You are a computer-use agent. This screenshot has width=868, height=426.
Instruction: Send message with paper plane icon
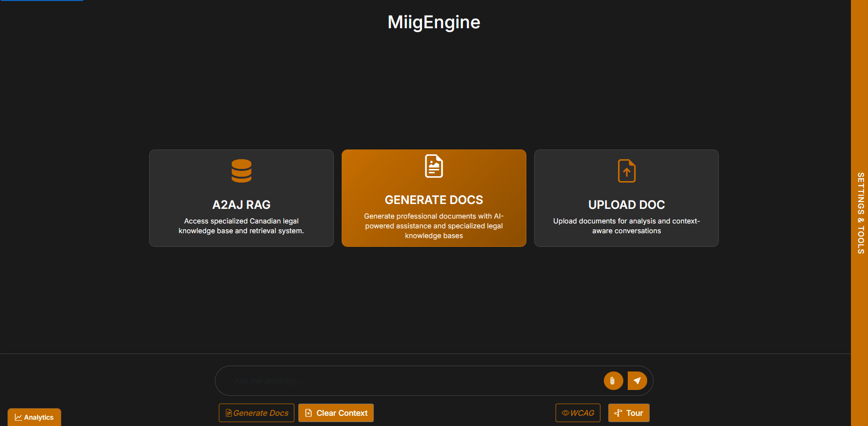(637, 381)
